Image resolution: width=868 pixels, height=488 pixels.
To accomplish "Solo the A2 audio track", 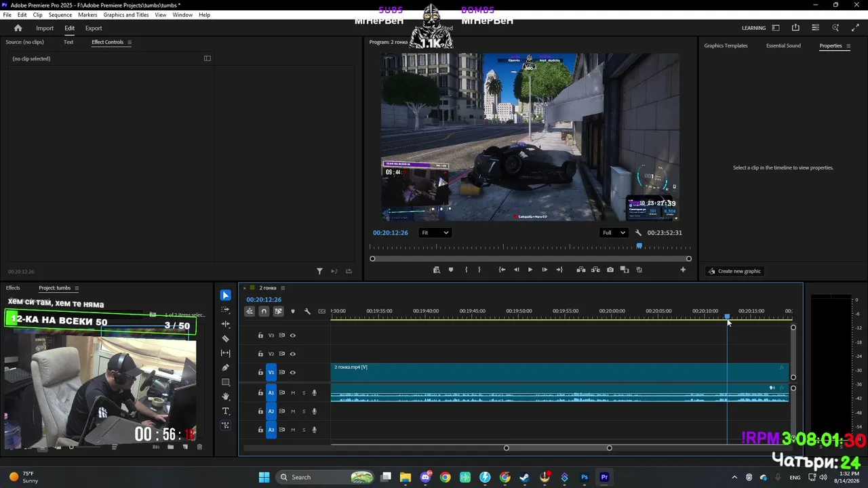I will 304,411.
